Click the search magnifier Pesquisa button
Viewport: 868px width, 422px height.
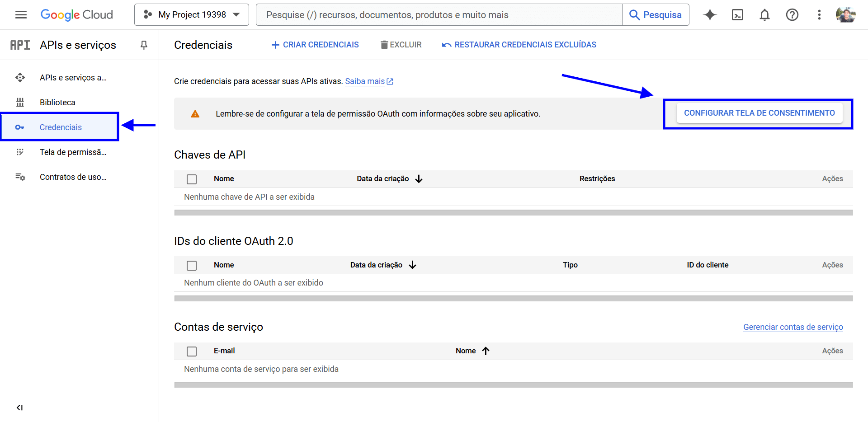pyautogui.click(x=656, y=15)
